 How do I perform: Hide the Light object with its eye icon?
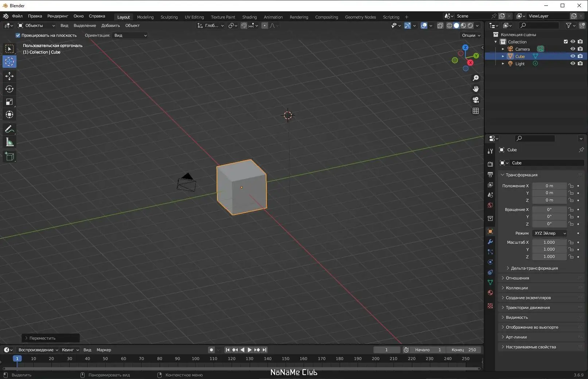(x=573, y=63)
